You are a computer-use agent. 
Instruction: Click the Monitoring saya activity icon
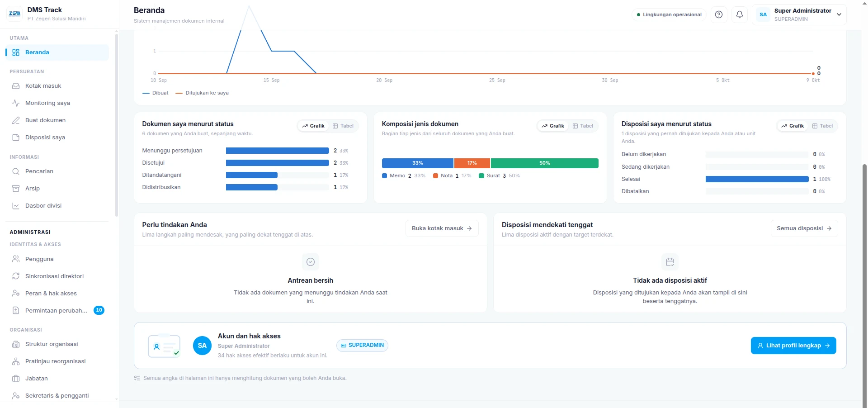16,103
